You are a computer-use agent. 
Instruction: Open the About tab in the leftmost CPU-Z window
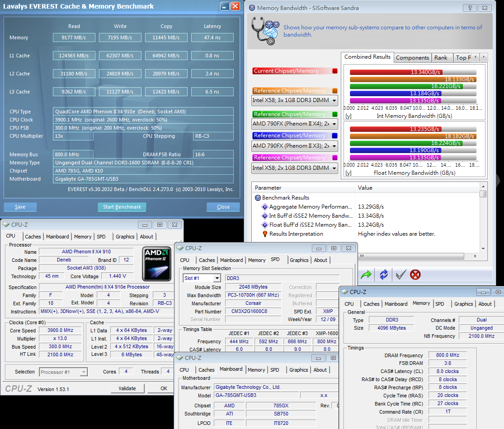click(146, 237)
